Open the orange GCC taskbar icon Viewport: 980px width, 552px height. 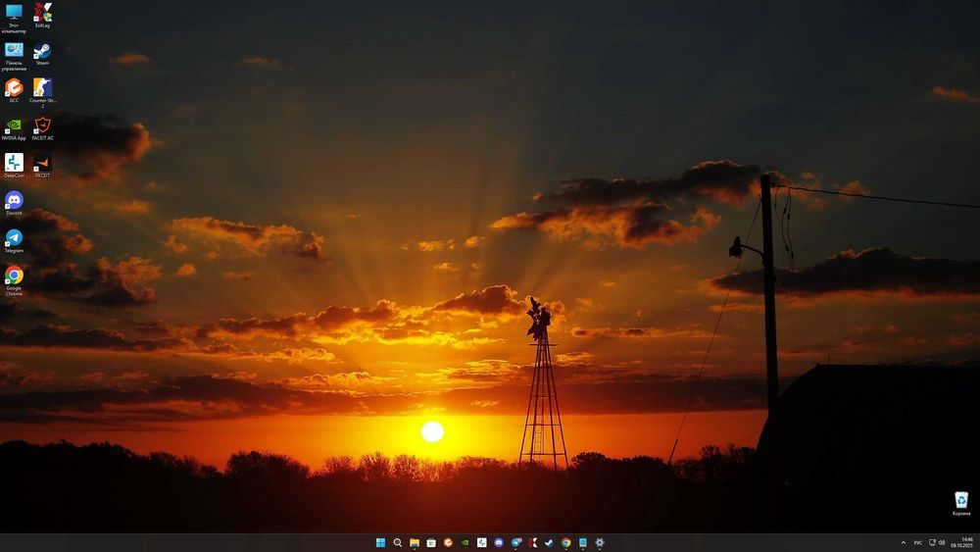click(x=448, y=542)
